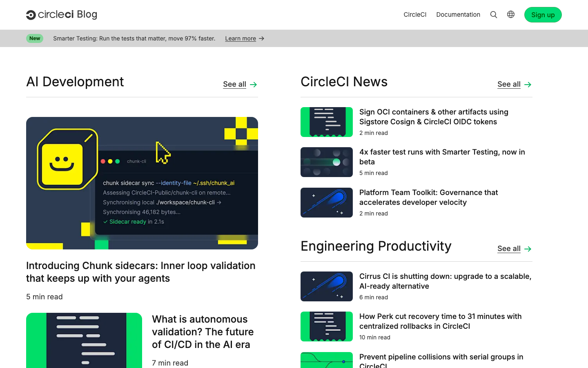Open Cirrus CI is shutting down article title
The width and height of the screenshot is (588, 368).
click(445, 281)
